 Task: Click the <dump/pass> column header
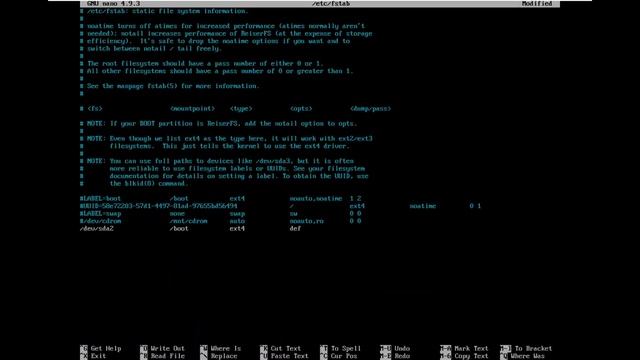click(x=370, y=109)
